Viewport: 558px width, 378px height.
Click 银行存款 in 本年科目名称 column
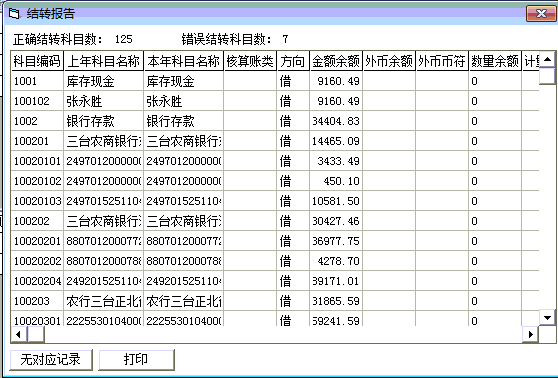(184, 121)
